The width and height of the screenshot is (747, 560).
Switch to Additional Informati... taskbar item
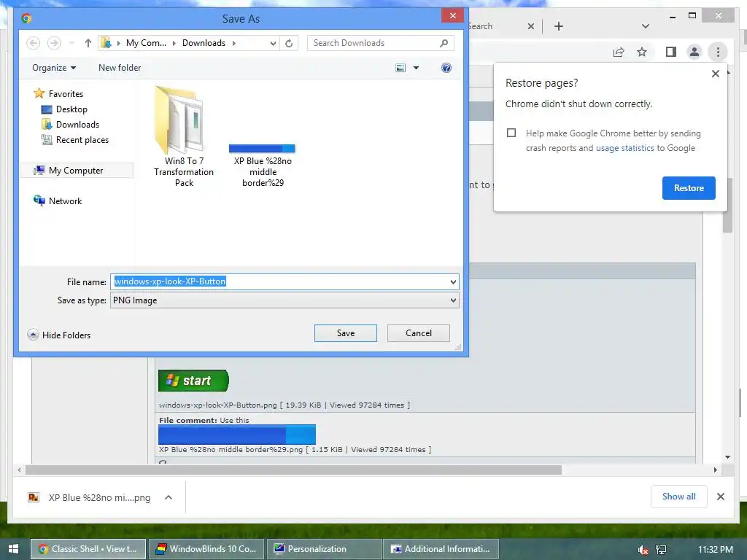pos(441,549)
